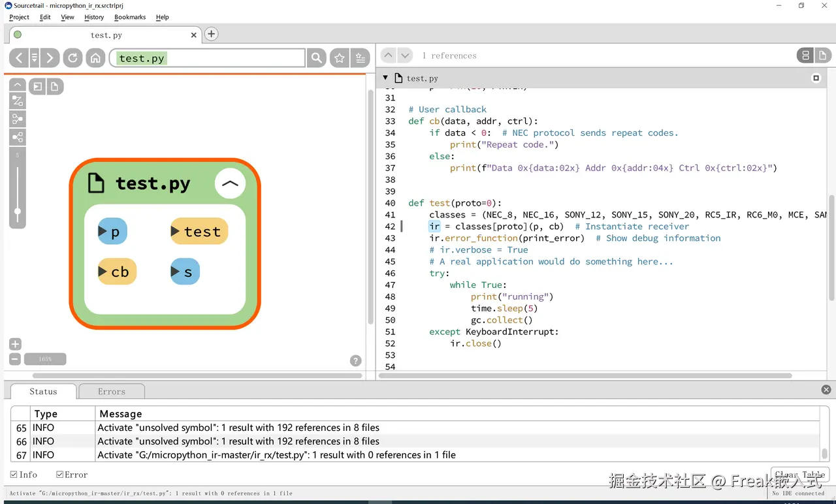The height and width of the screenshot is (504, 836).
Task: Click the cb function definition on line 33
Action: coord(434,121)
